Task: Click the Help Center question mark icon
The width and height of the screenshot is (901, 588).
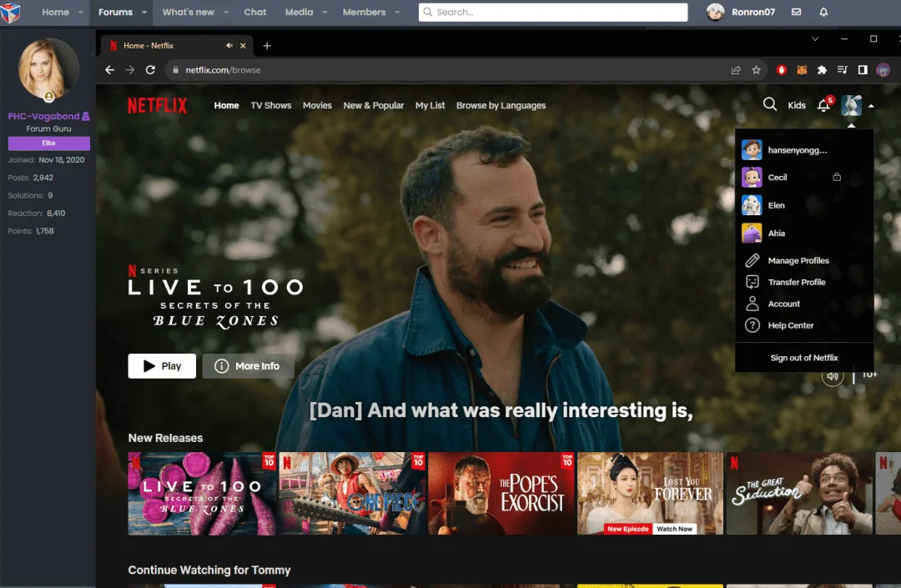Action: pyautogui.click(x=753, y=325)
